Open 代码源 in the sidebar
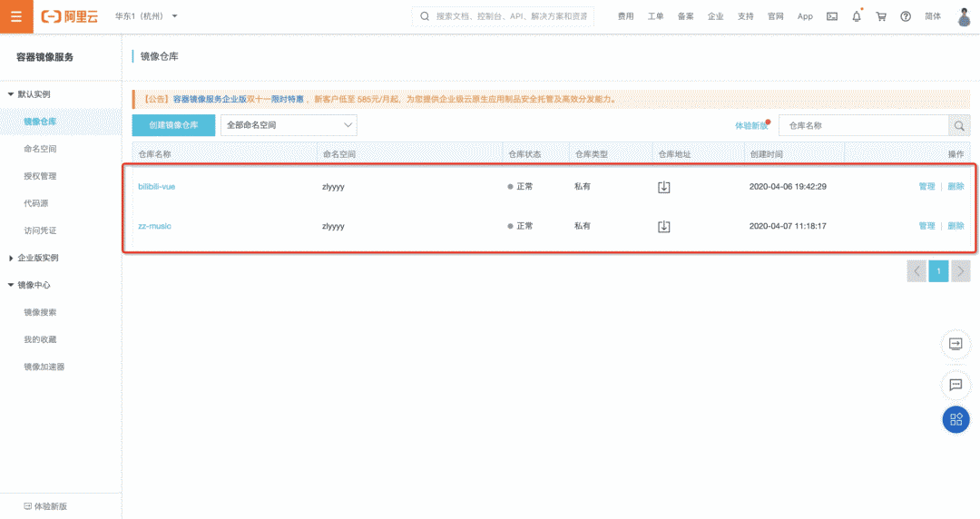This screenshot has height=519, width=980. 35,203
